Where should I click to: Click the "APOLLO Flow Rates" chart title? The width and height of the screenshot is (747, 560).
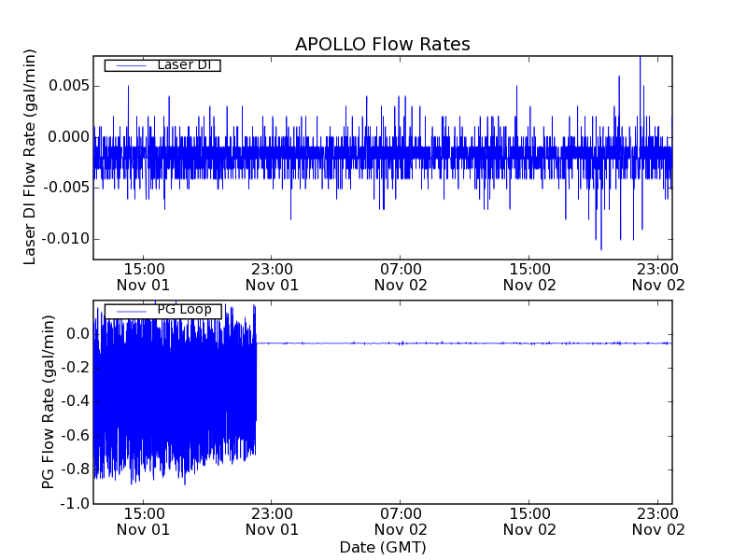tap(383, 44)
